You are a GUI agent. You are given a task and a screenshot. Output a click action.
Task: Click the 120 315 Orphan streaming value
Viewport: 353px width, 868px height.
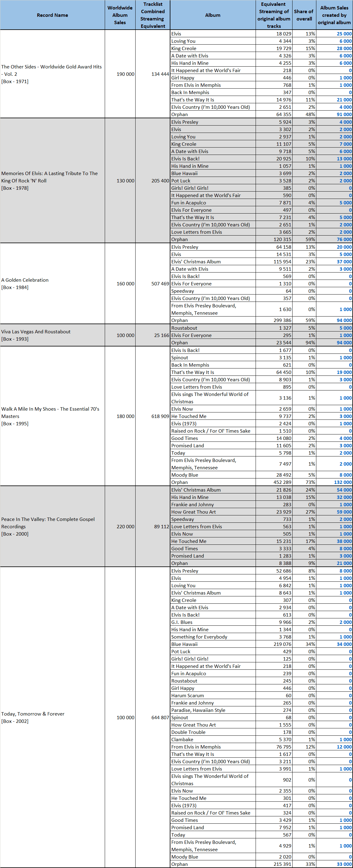(274, 240)
